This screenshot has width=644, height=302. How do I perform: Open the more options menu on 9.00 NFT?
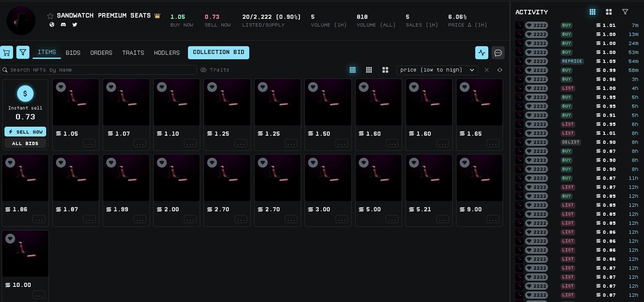pyautogui.click(x=493, y=219)
